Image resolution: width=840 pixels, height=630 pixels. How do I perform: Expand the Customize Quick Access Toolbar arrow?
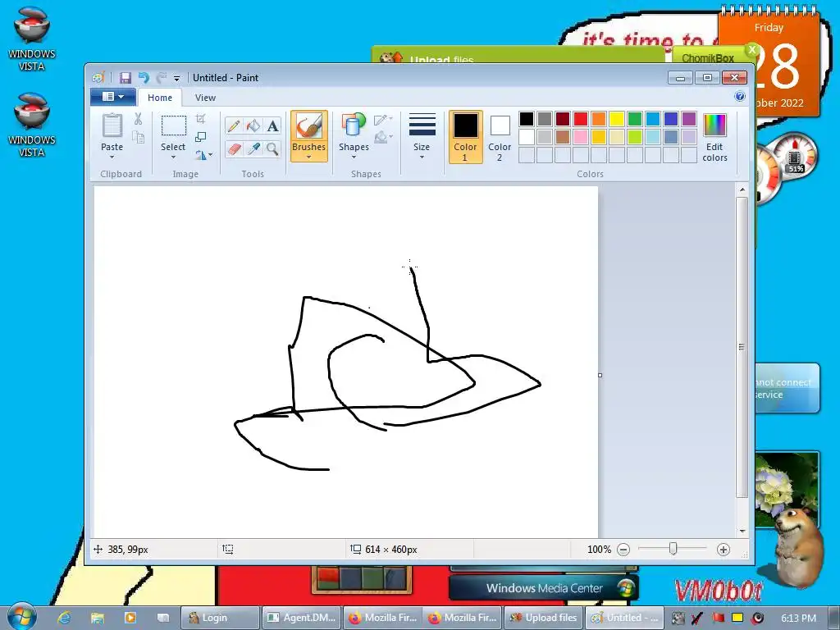pyautogui.click(x=177, y=78)
